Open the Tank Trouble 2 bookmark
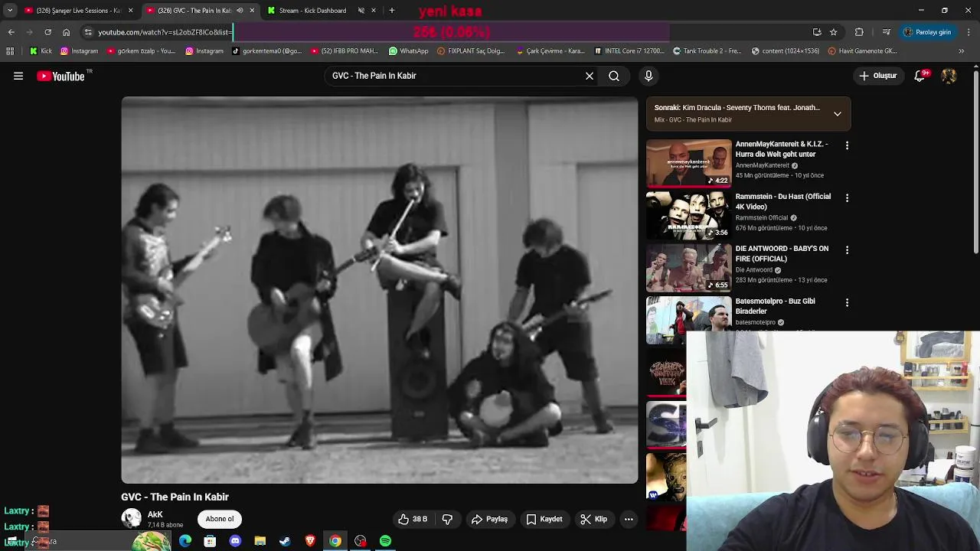The image size is (980, 551). 707,51
